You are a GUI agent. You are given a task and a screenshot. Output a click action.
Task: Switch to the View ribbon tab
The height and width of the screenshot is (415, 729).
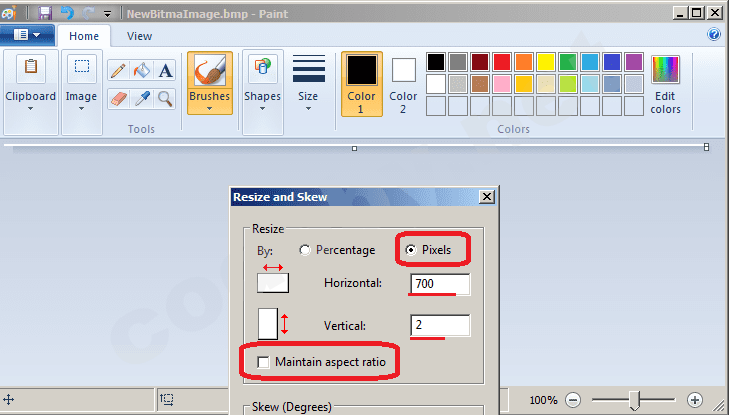click(139, 36)
